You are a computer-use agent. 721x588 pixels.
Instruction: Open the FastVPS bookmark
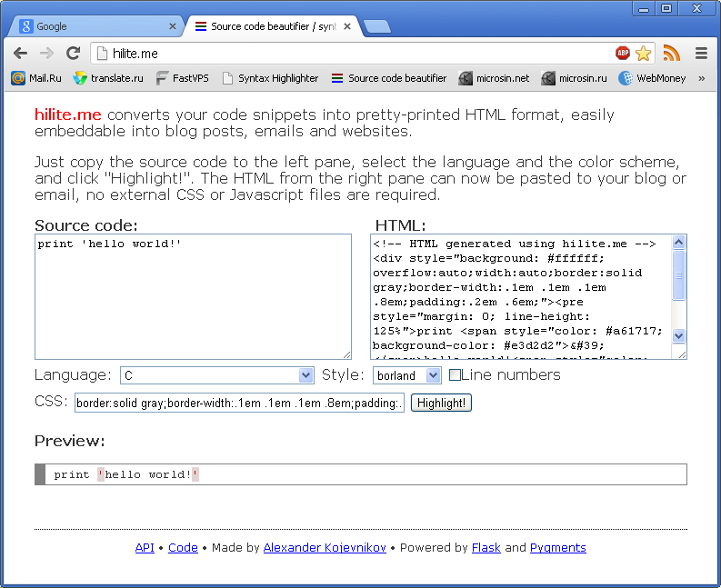click(182, 78)
